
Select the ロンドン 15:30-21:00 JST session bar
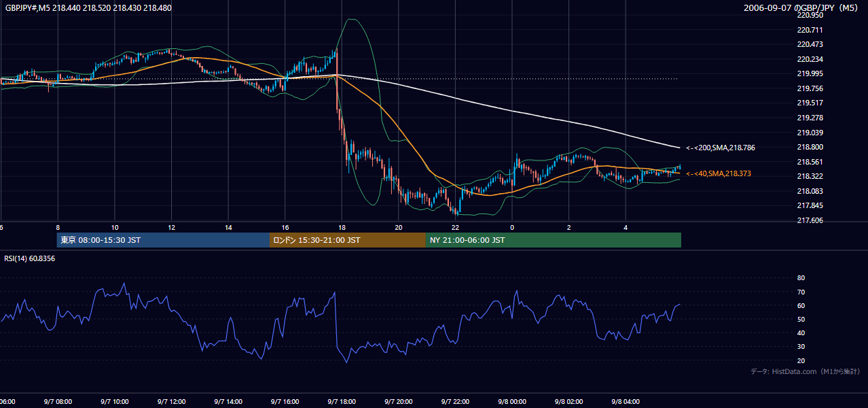(x=348, y=240)
